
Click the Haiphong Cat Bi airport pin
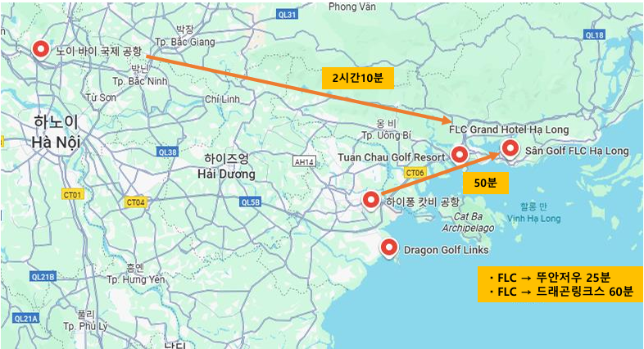point(371,201)
